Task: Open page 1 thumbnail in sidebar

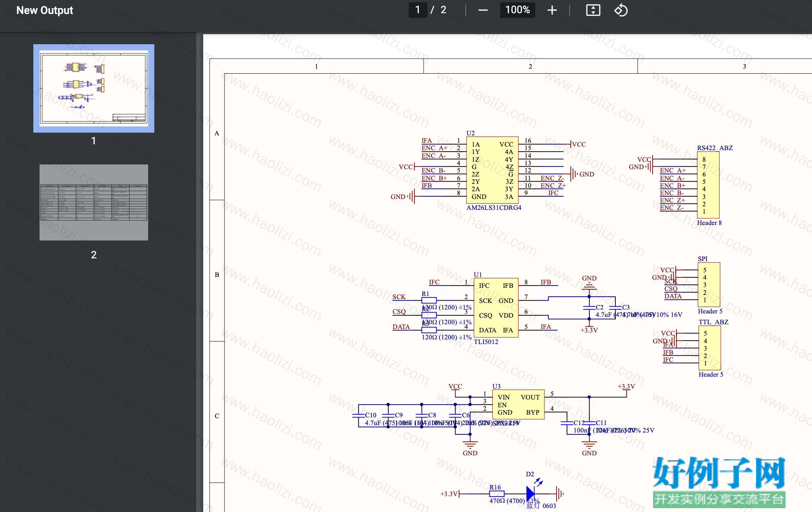Action: (x=94, y=88)
